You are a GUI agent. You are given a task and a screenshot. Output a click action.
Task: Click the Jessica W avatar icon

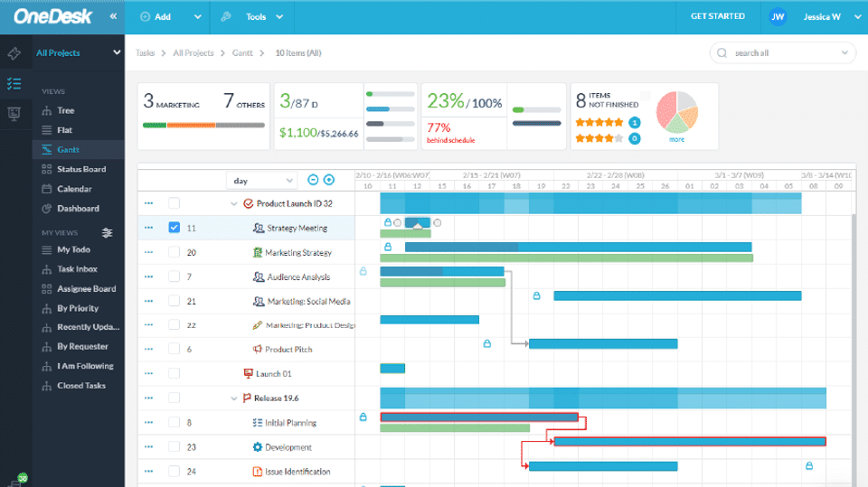[778, 16]
